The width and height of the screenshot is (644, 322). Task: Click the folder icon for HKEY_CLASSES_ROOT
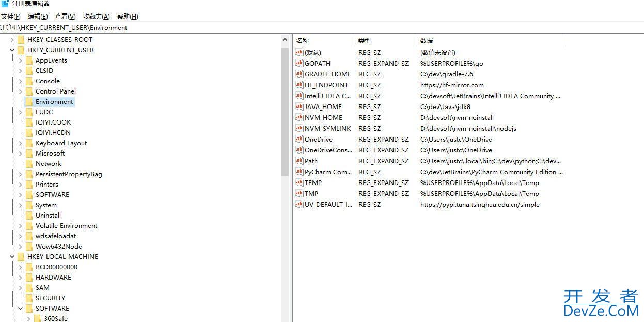21,40
